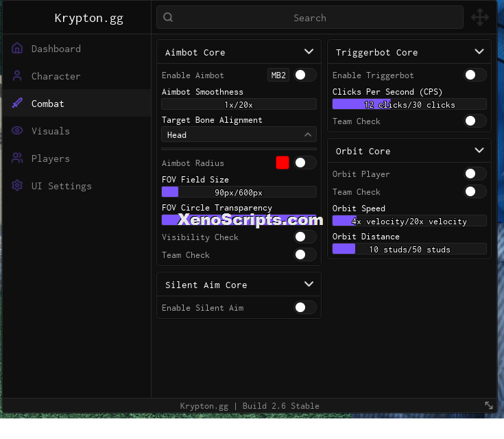Adjust the Aimbot Smoothness slider
The height and width of the screenshot is (439, 504).
pos(239,104)
